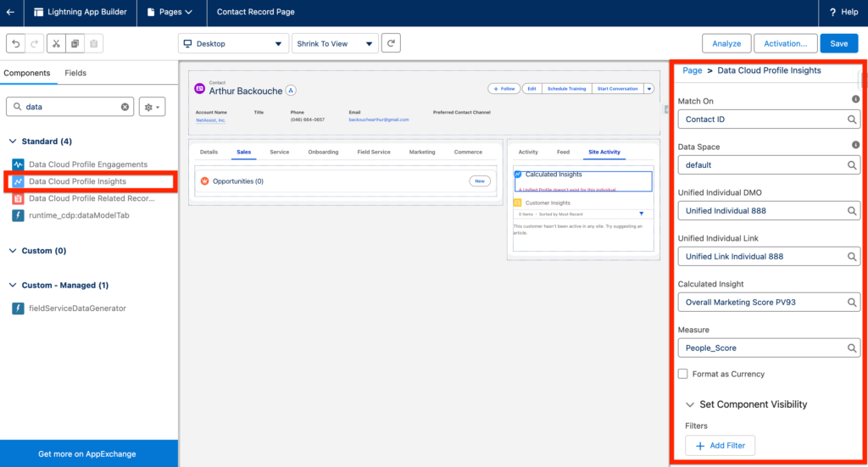Switch to the Fields tab
868x467 pixels.
click(75, 74)
